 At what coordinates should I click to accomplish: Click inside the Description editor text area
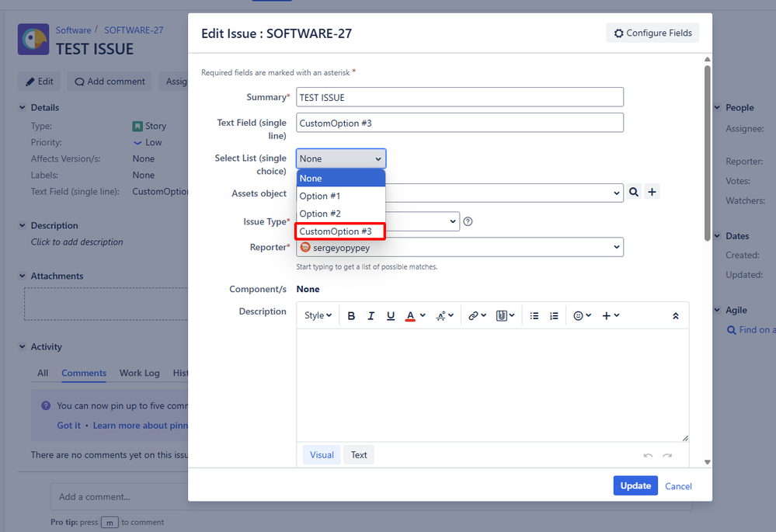point(492,385)
